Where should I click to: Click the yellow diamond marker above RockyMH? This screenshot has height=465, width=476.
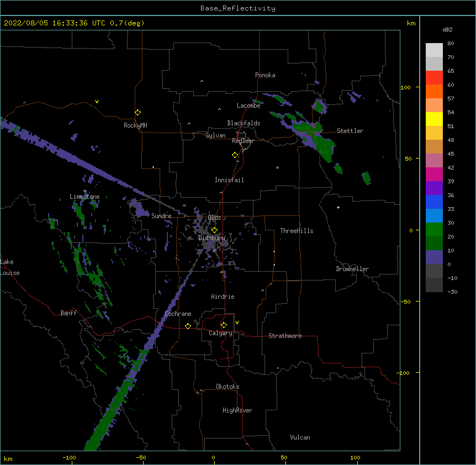click(138, 113)
